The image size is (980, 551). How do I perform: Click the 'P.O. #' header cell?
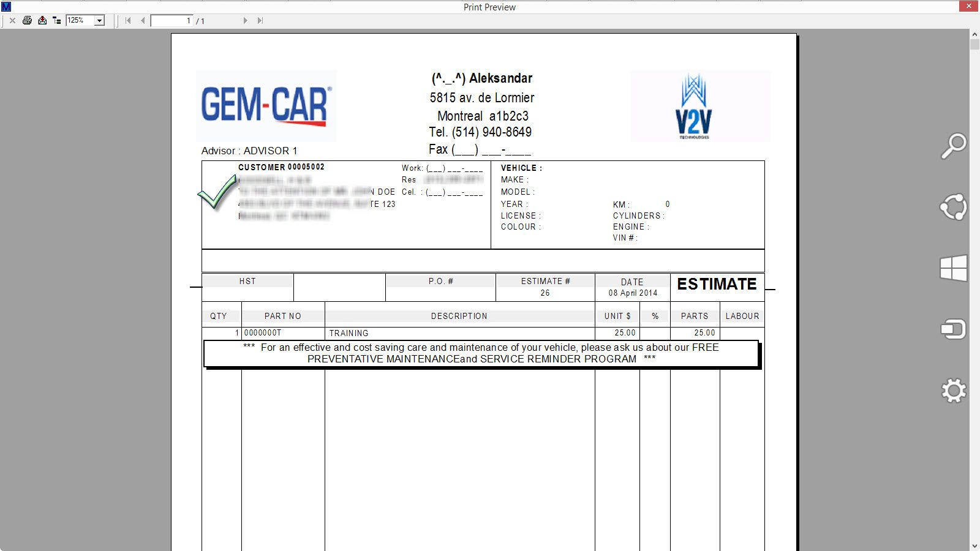point(441,281)
